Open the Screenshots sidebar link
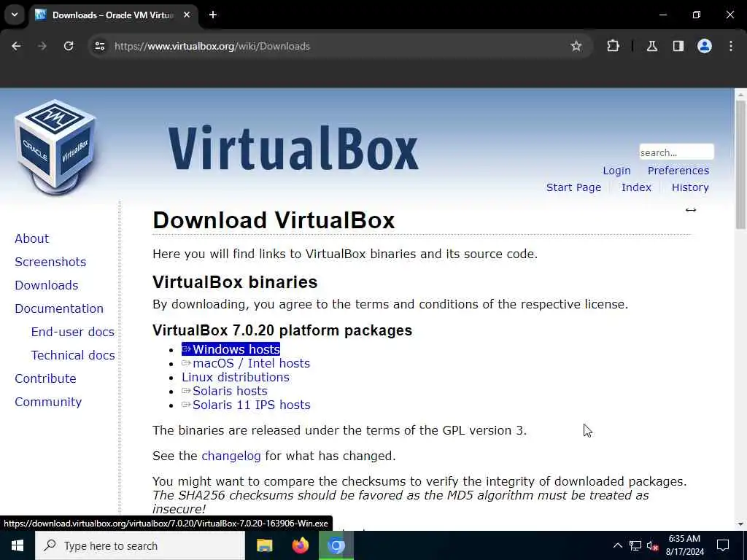747x560 pixels. [50, 262]
